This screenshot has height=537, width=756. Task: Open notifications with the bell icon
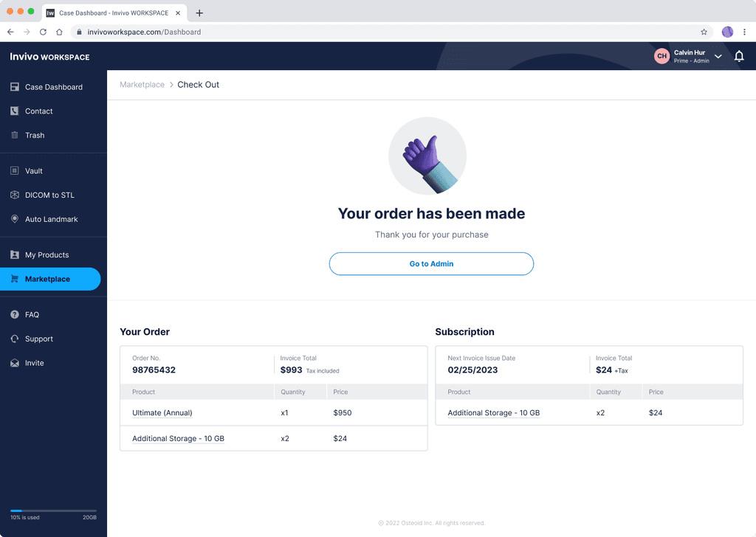coord(738,56)
